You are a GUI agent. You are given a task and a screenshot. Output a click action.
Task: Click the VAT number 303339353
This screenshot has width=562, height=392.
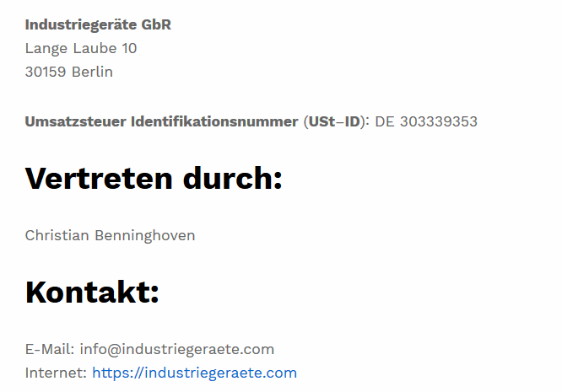click(x=439, y=121)
